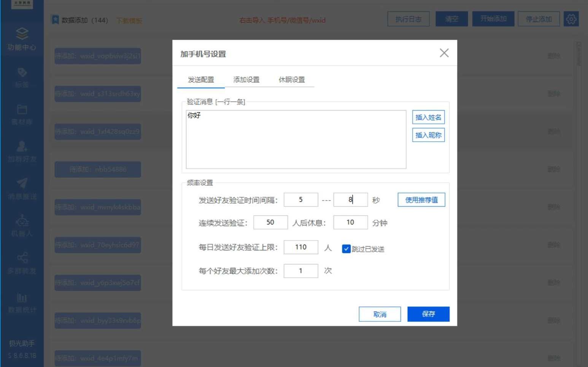Click the background list vertical scrollbar
Image resolution: width=588 pixels, height=367 pixels.
[579, 54]
